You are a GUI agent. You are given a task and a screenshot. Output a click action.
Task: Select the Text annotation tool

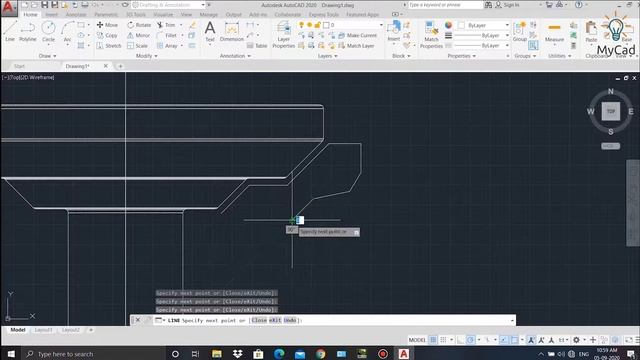(x=210, y=31)
